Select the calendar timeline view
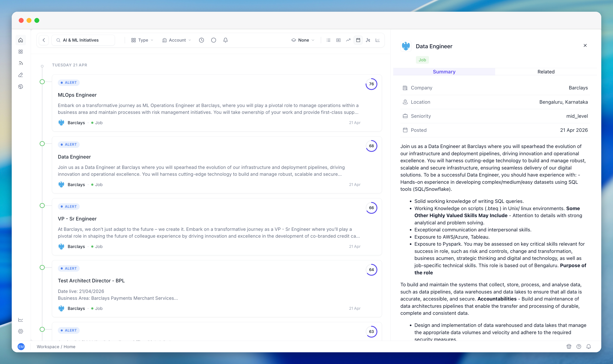The height and width of the screenshot is (364, 613). tap(358, 40)
